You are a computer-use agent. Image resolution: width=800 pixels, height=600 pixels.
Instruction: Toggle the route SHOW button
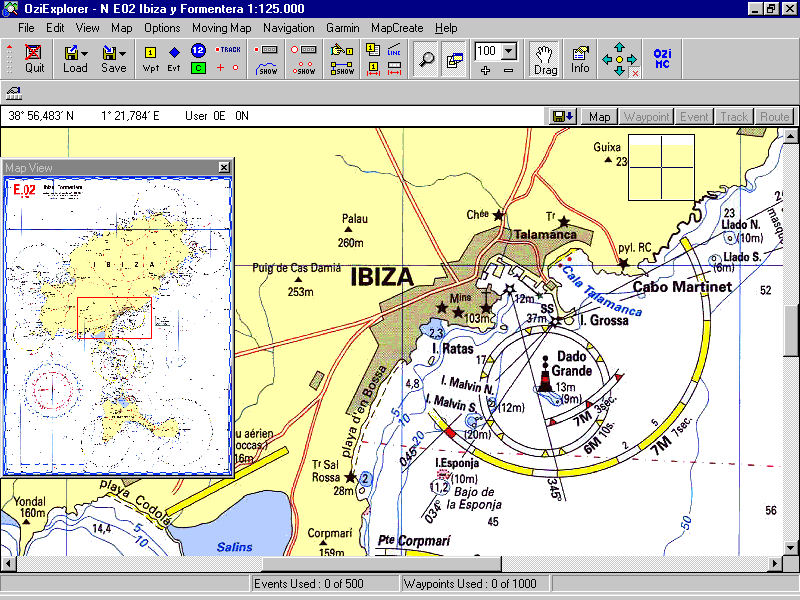342,68
